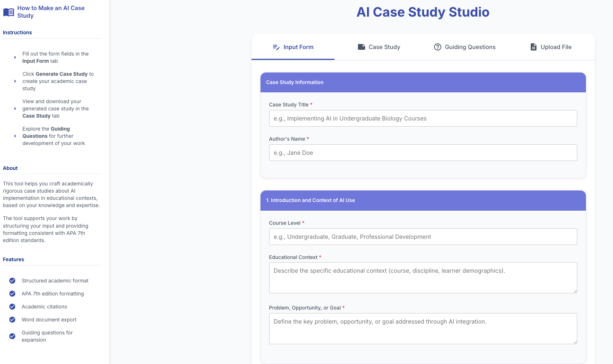Image resolution: width=613 pixels, height=364 pixels.
Task: Focus the Case Study Title field
Action: pos(423,118)
